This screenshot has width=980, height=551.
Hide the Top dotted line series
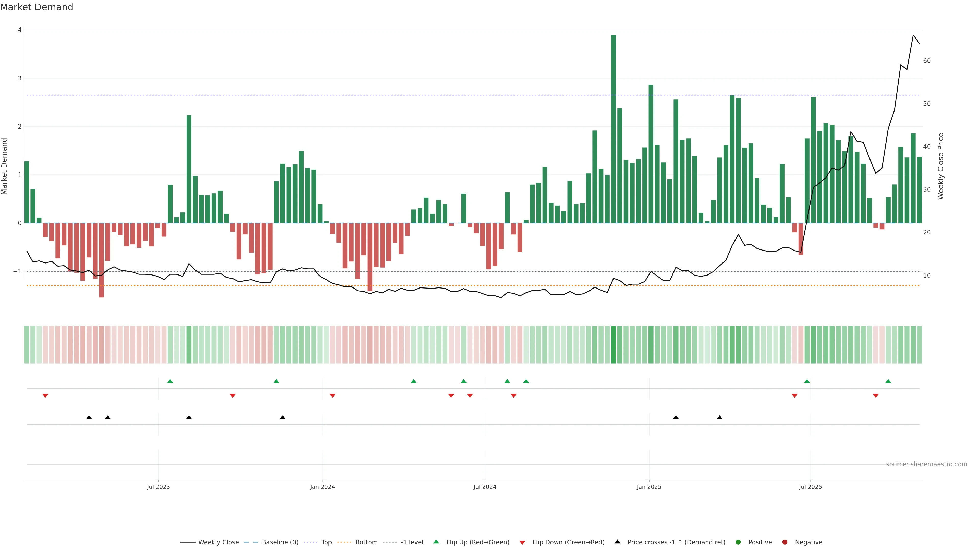[326, 542]
